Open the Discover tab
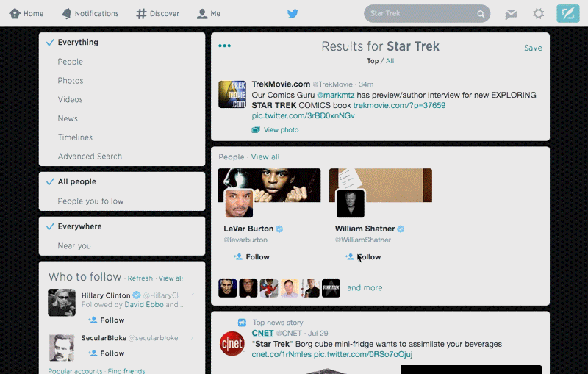This screenshot has height=374, width=588. 157,13
